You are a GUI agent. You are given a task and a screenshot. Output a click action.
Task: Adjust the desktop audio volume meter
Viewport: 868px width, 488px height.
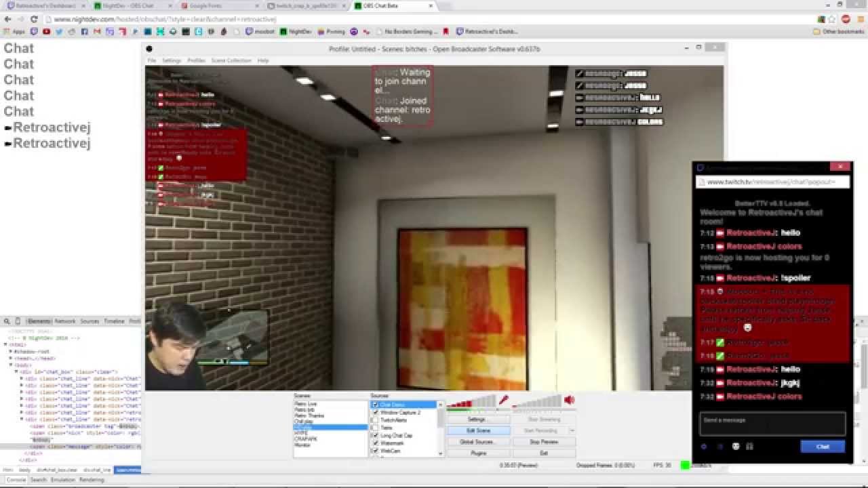pos(536,402)
